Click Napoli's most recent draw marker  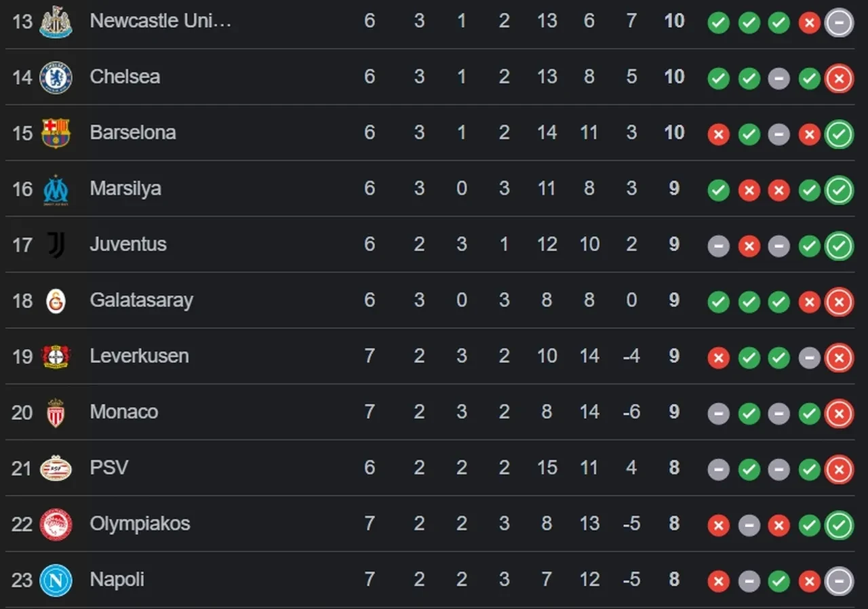(839, 581)
